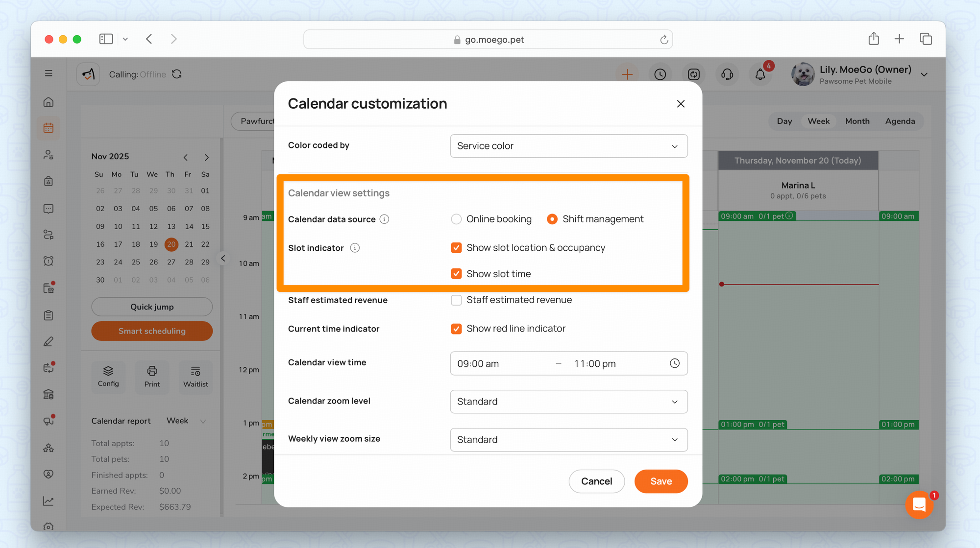This screenshot has width=980, height=548.
Task: Switch to the Agenda view tab
Action: pyautogui.click(x=900, y=121)
